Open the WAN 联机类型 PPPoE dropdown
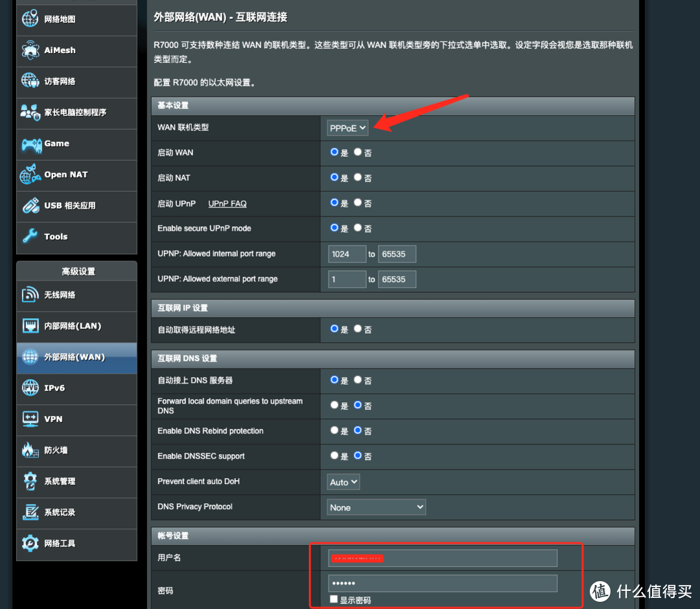The width and height of the screenshot is (700, 609). [348, 128]
